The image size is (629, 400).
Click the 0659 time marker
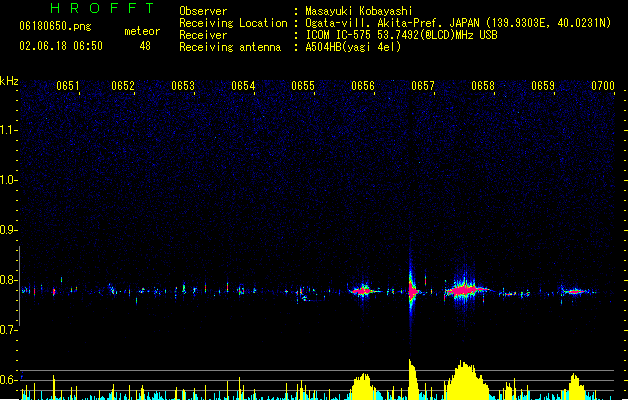coord(543,86)
